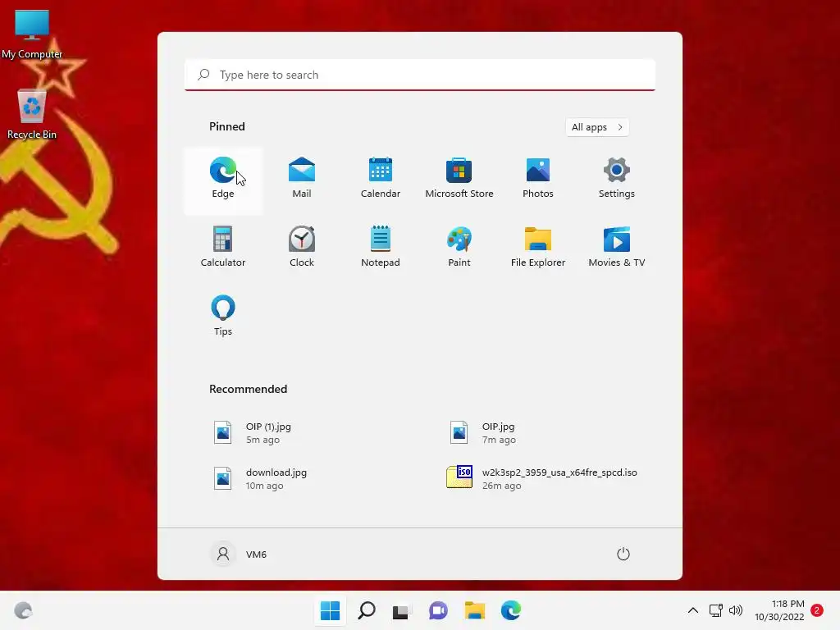Open the Calendar app

381,179
